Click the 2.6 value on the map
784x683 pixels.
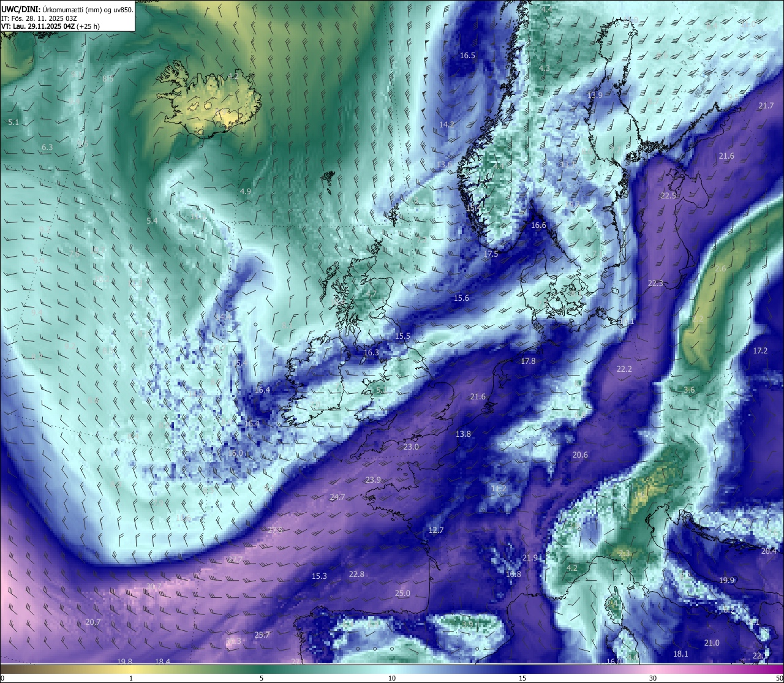coord(720,268)
